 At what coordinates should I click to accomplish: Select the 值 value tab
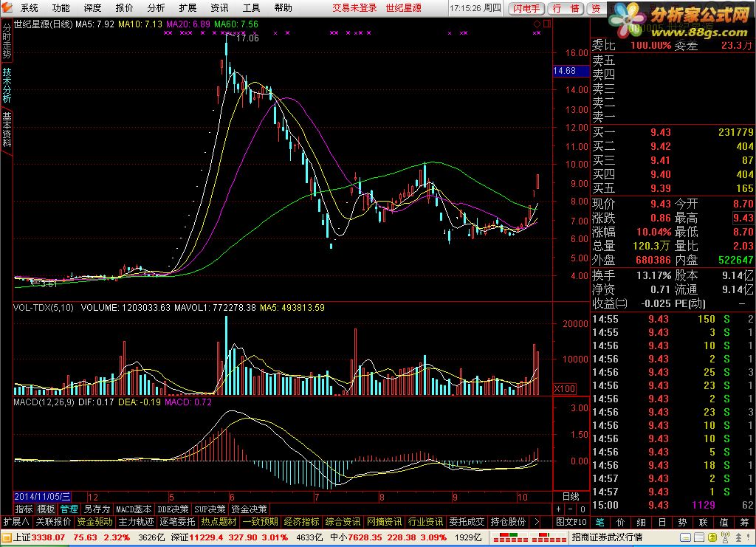[x=724, y=522]
